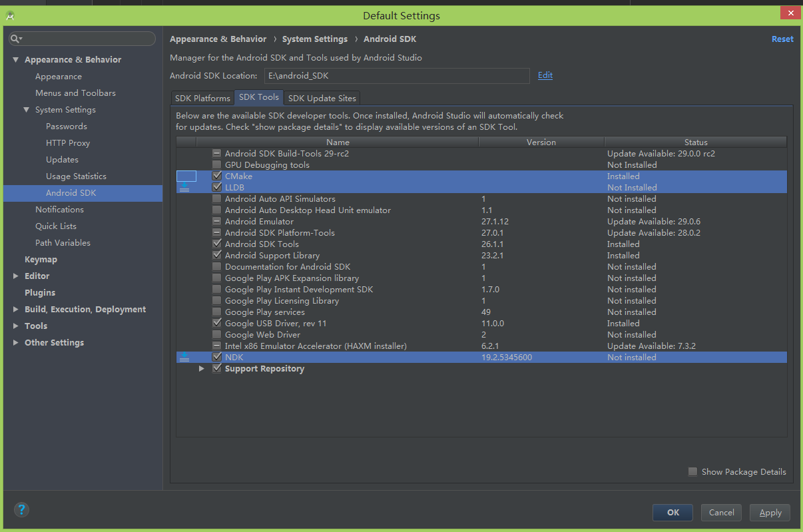Screen dimensions: 803x532
Task: Select the SDK Tools tab
Action: tap(259, 97)
